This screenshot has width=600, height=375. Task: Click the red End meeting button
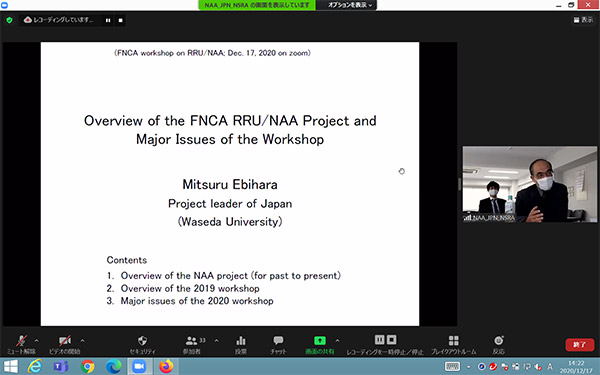580,344
